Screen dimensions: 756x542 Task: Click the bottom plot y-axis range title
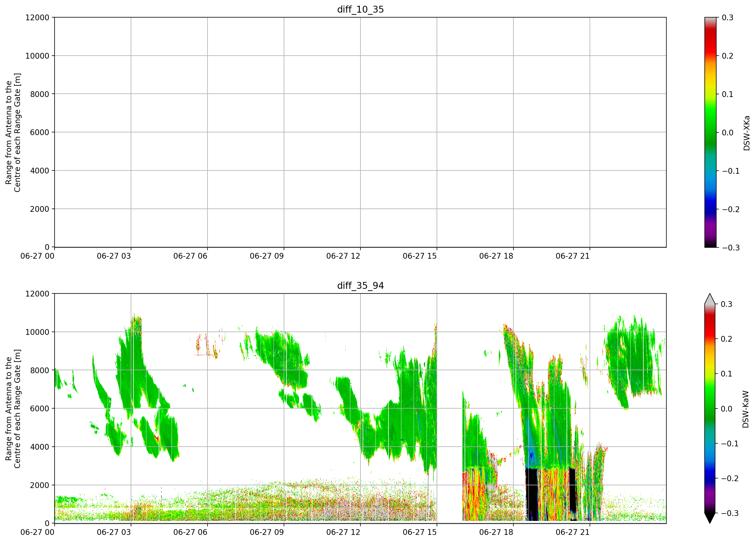click(13, 409)
